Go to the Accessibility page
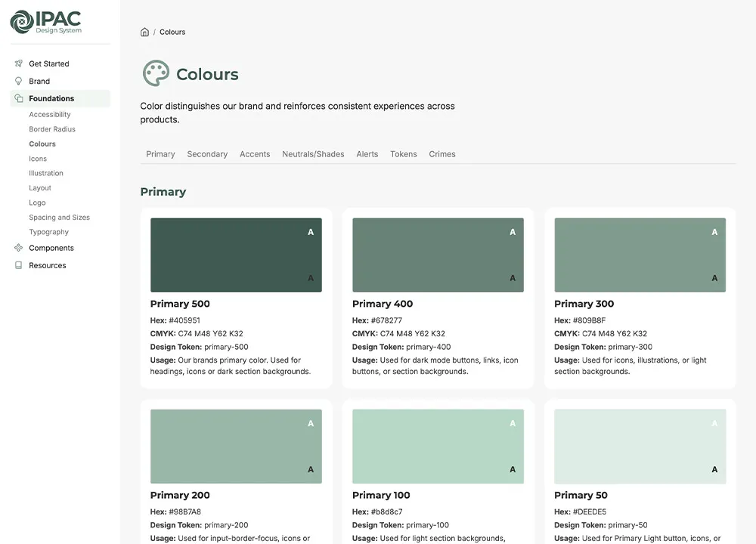 tap(50, 114)
